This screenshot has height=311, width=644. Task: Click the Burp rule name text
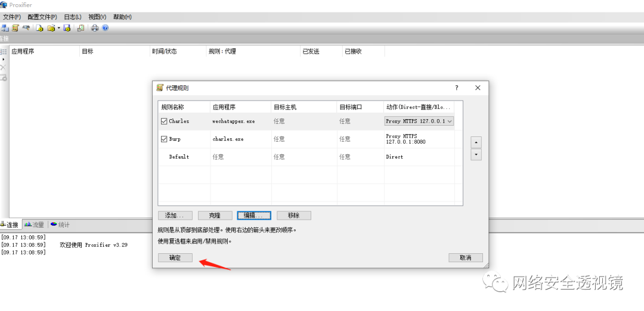tap(175, 139)
